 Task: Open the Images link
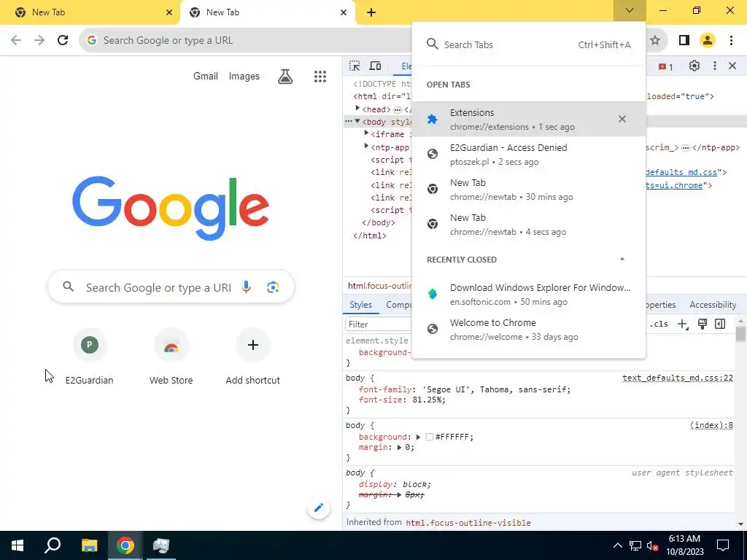244,76
